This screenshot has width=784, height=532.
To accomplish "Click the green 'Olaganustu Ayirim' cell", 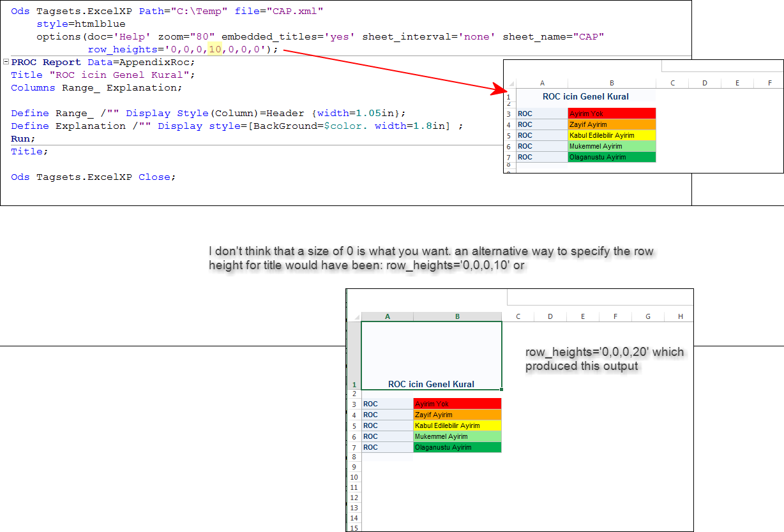I will [612, 157].
